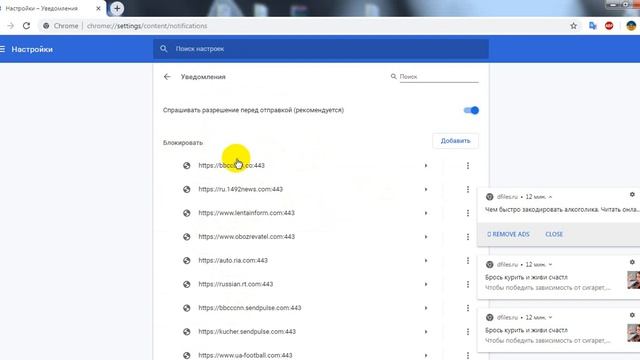Click CLOSE in the notification

tap(554, 234)
